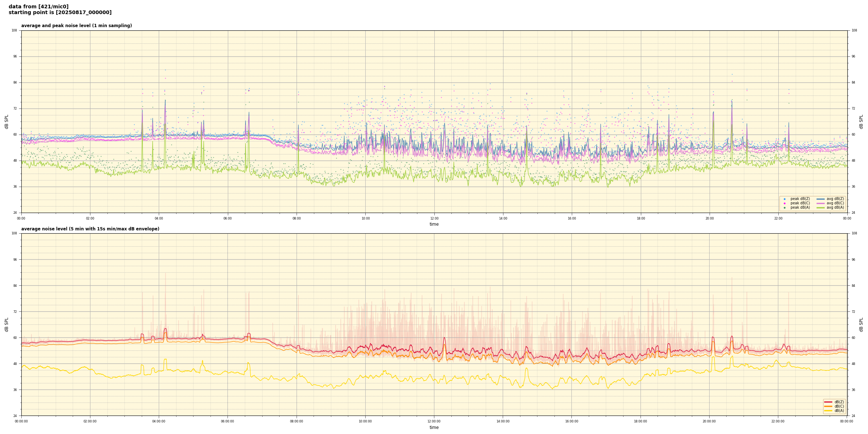Click the dB(A) yellow legend entry in bottom chart
The width and height of the screenshot is (868, 434).
pos(828,410)
